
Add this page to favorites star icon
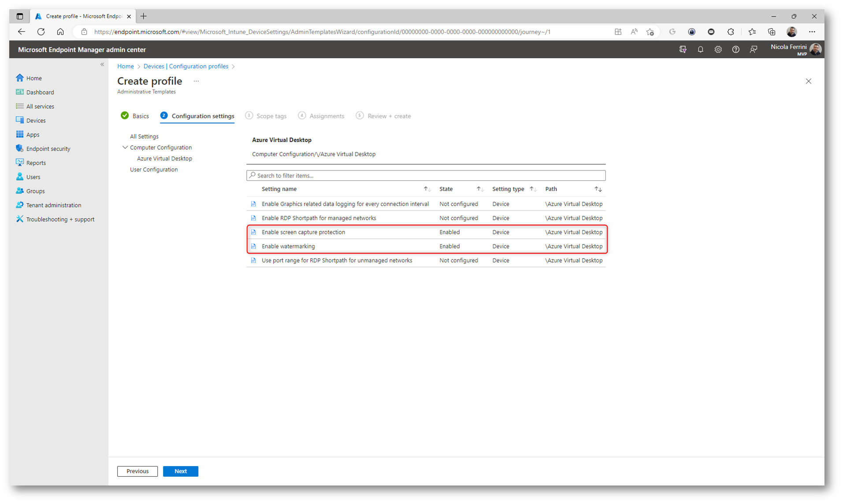[650, 32]
